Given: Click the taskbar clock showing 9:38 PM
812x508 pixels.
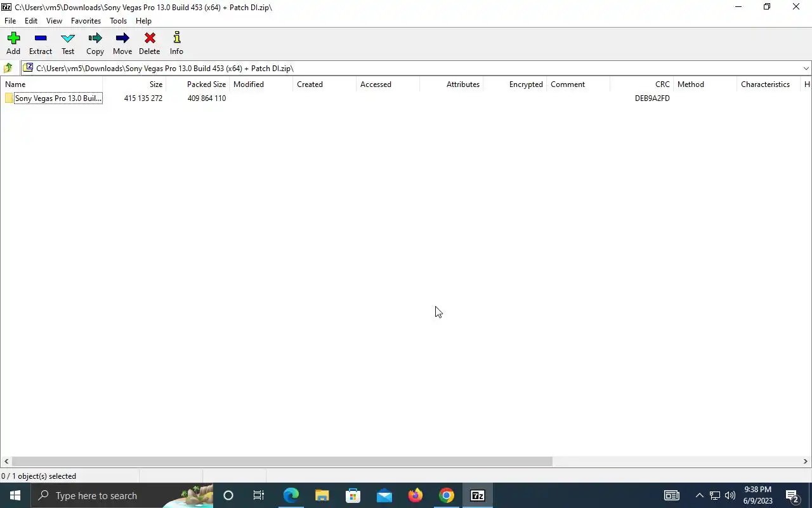Looking at the screenshot, I should pyautogui.click(x=757, y=495).
